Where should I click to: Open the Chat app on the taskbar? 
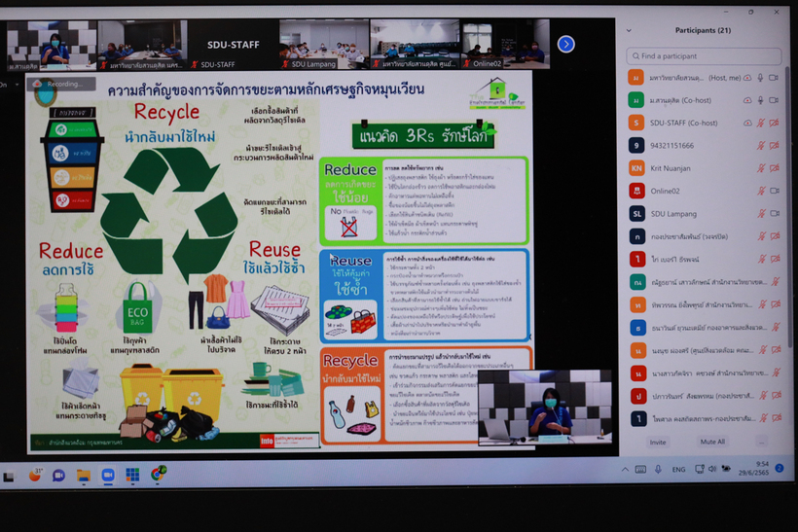pyautogui.click(x=59, y=476)
